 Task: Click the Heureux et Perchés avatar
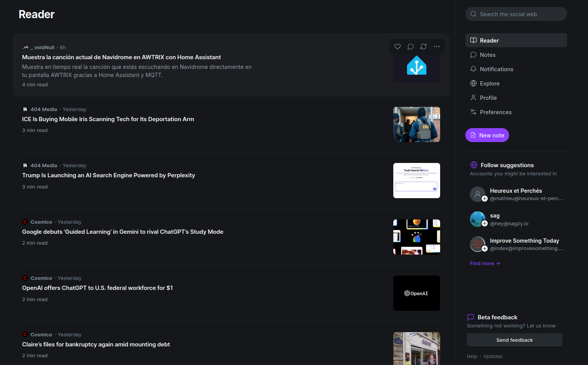(478, 194)
